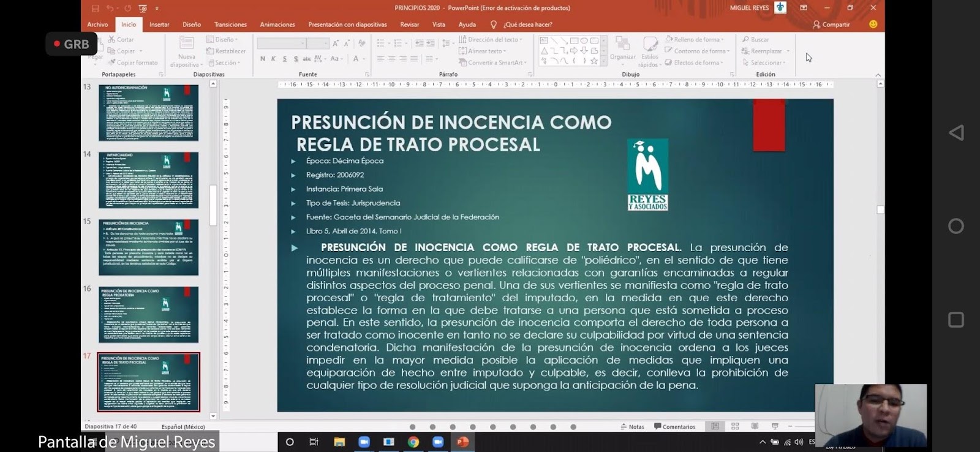The image size is (980, 452).
Task: Select the star shape in gallery
Action: click(594, 61)
